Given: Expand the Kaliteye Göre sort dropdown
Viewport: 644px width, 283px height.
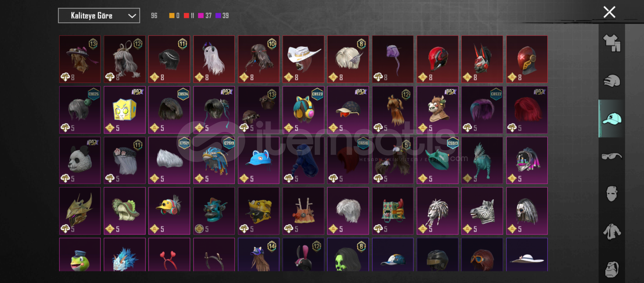Looking at the screenshot, I should tap(99, 16).
